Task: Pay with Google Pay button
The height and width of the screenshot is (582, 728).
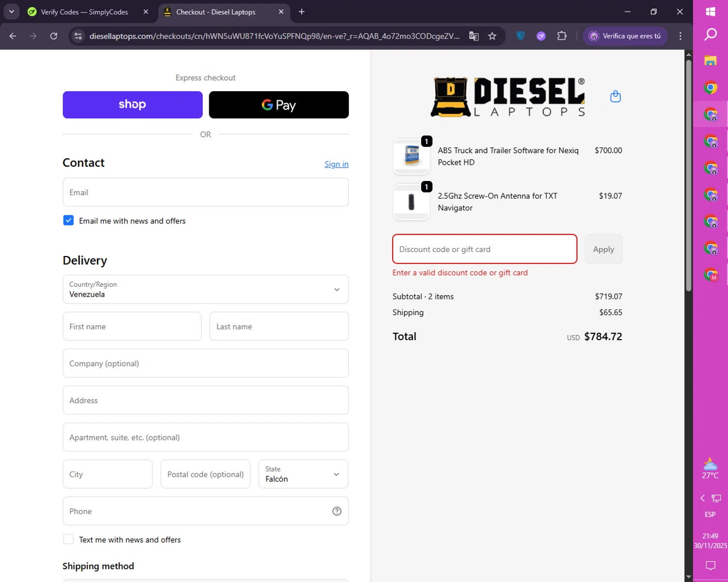Action: tap(279, 105)
